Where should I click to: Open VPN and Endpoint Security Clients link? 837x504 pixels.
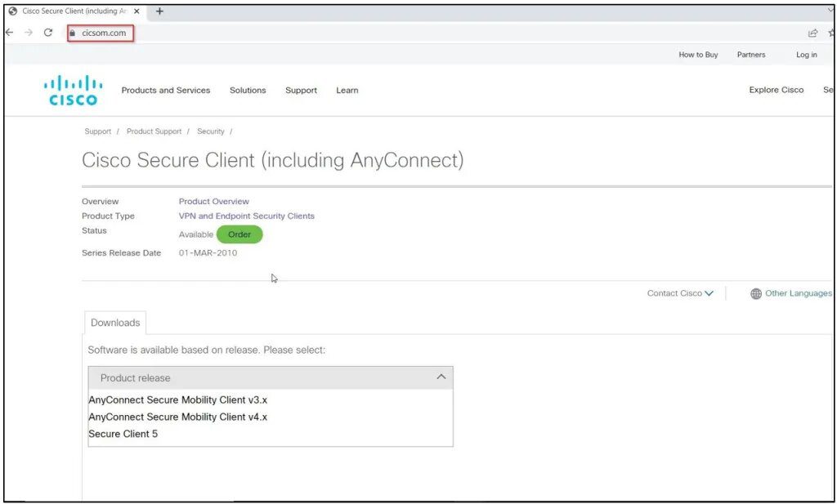pyautogui.click(x=246, y=216)
